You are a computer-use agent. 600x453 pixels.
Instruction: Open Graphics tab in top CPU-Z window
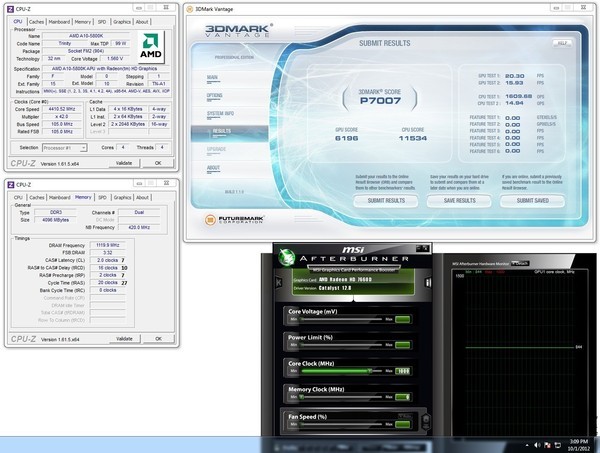122,22
